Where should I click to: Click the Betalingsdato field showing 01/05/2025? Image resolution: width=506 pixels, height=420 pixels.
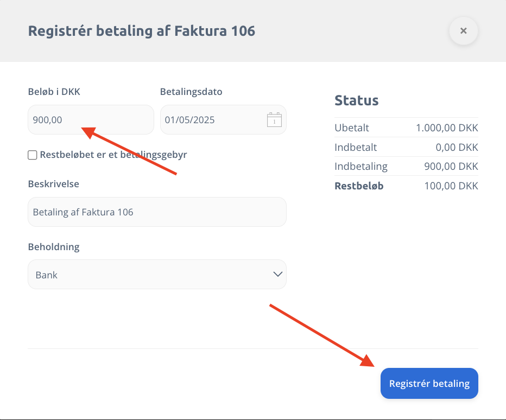223,120
